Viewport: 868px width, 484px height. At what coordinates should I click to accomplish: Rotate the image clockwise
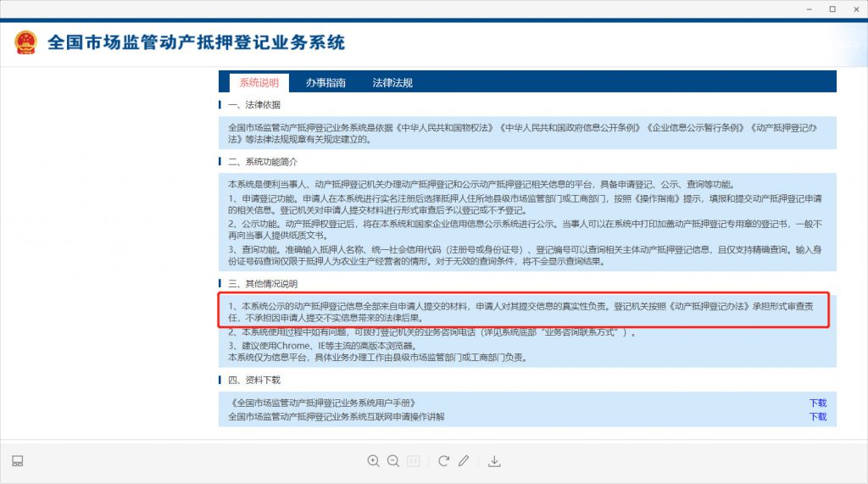[443, 461]
